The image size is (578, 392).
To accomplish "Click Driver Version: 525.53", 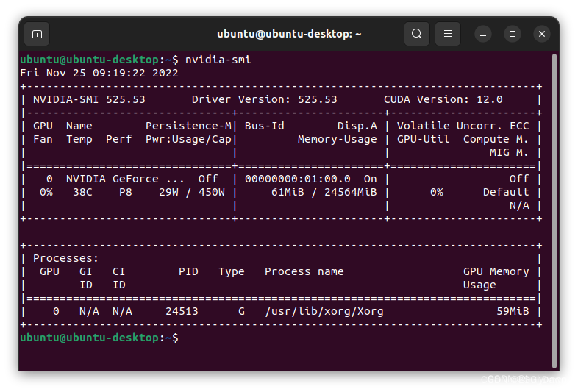I will tap(264, 99).
